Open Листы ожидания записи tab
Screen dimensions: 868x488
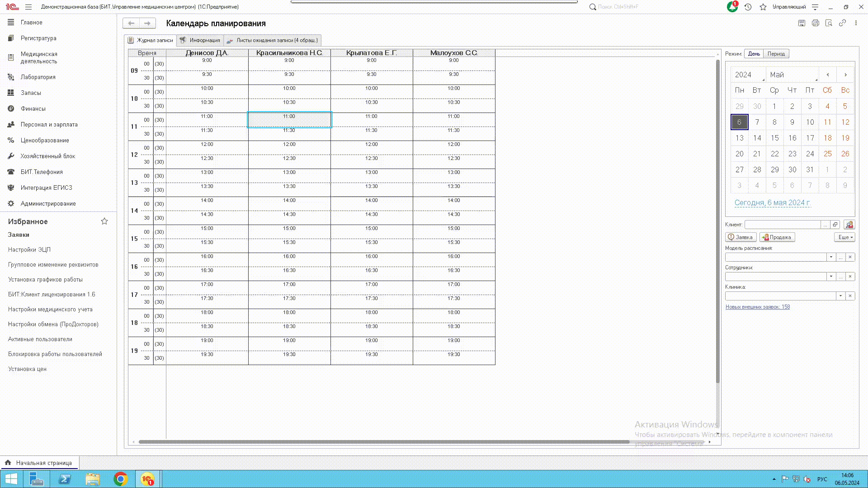coord(273,40)
